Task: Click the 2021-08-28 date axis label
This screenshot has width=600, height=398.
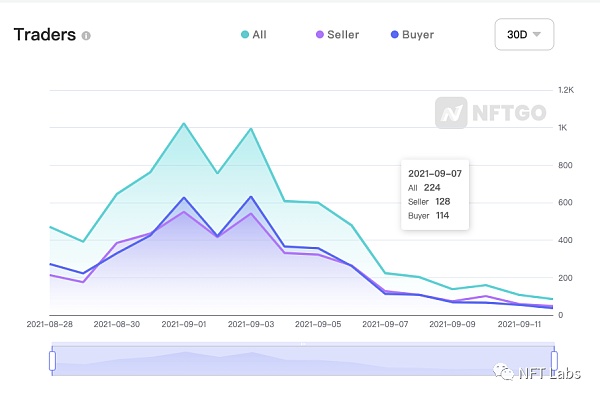Action: (49, 324)
